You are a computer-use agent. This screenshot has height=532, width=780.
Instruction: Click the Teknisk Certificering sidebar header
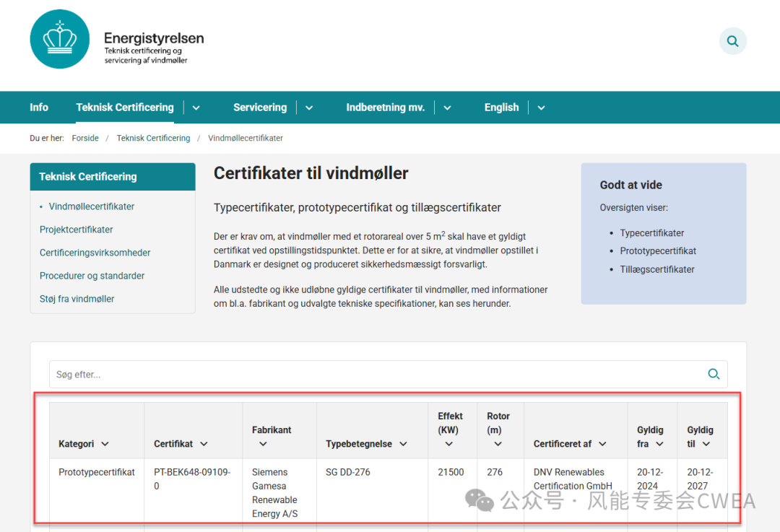click(x=113, y=177)
